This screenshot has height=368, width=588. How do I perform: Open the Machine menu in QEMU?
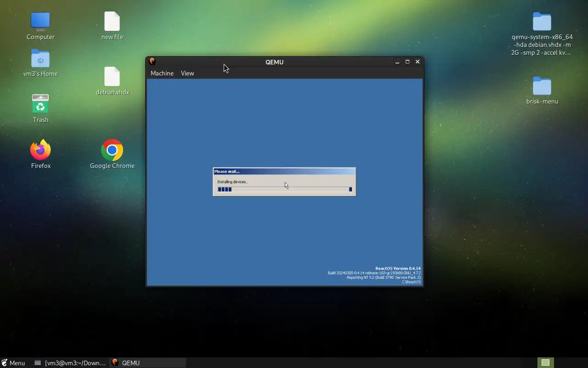[162, 73]
